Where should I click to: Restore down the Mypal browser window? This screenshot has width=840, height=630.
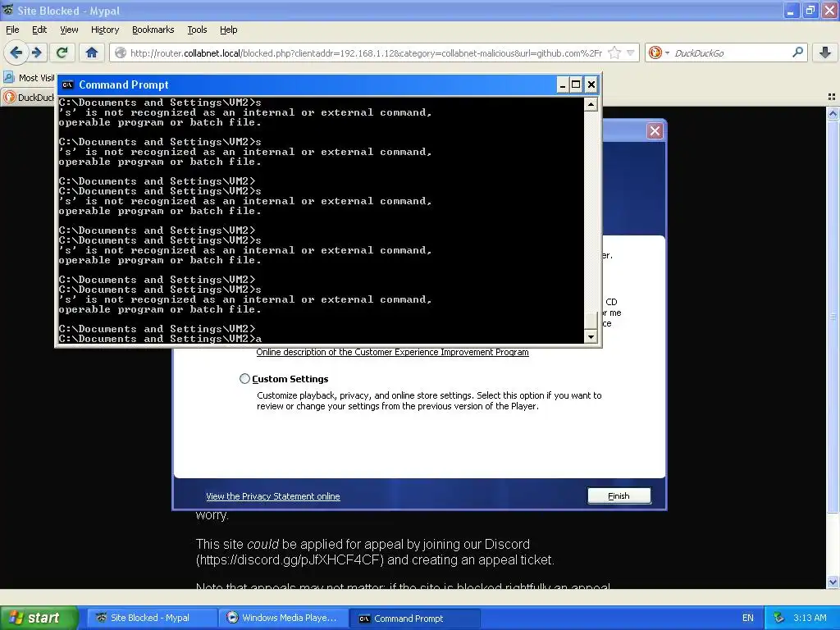click(x=810, y=10)
